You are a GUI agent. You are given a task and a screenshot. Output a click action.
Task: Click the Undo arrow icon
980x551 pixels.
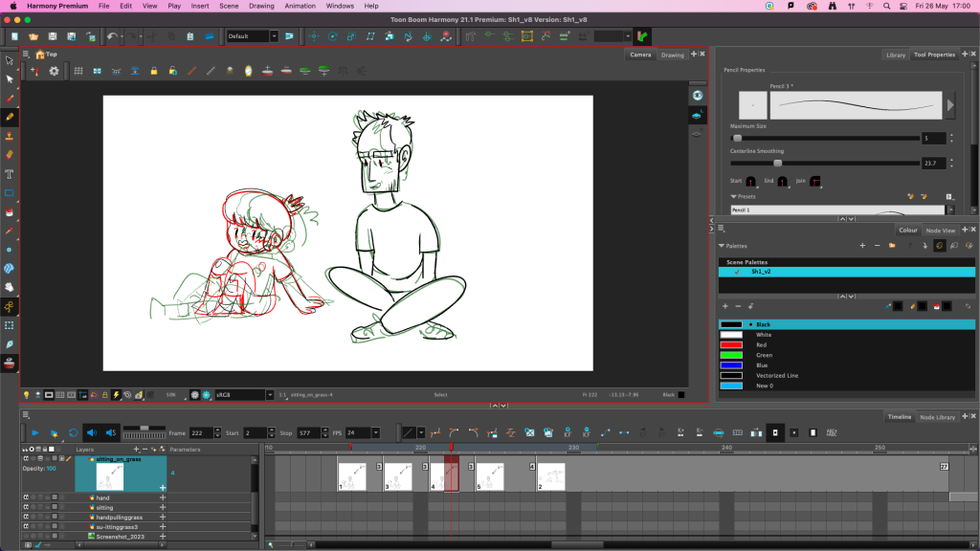coord(112,36)
